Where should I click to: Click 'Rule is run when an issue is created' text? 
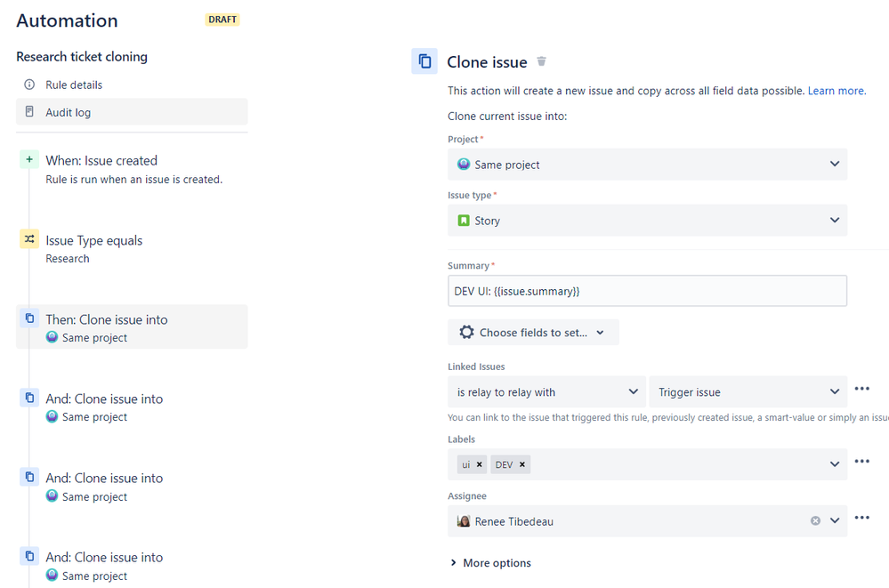pos(133,179)
